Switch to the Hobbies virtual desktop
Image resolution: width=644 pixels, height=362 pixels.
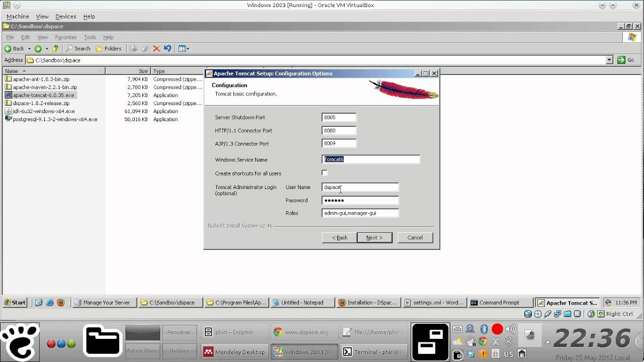tap(179, 350)
